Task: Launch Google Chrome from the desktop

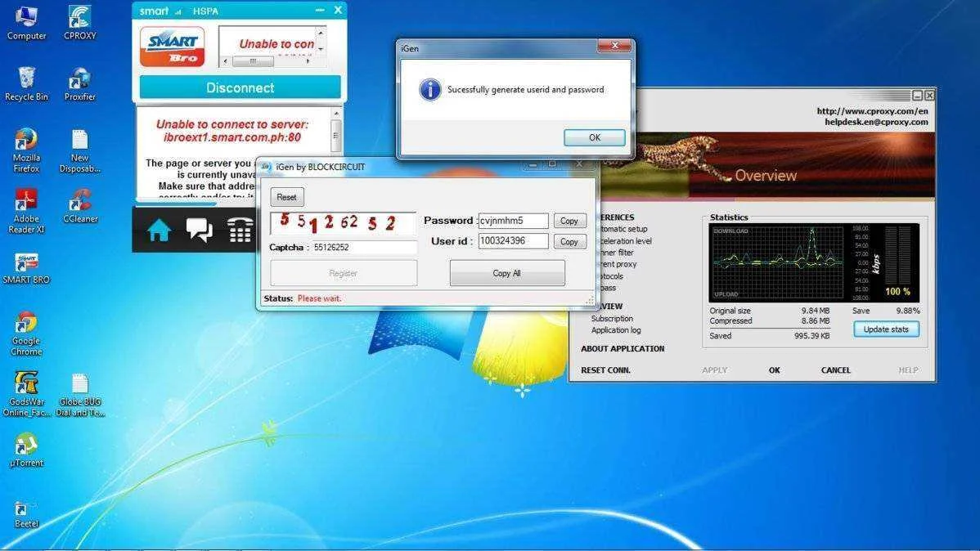Action: click(x=26, y=334)
